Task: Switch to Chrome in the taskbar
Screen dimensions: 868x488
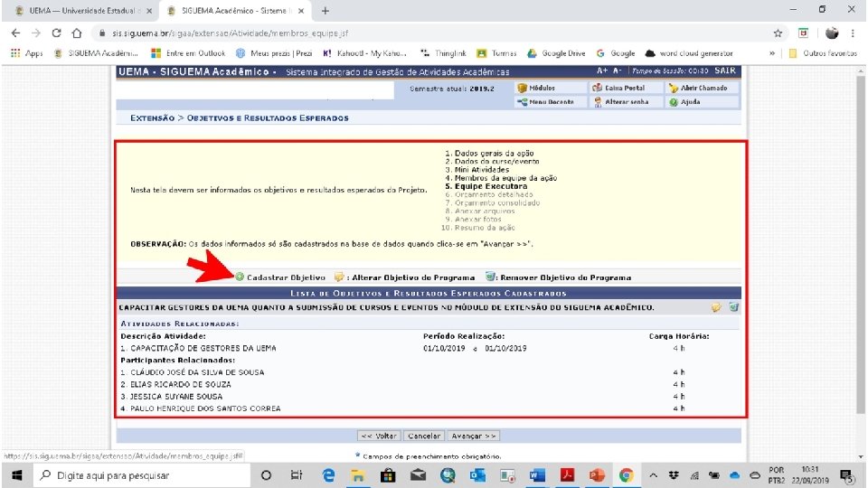Action: point(626,475)
